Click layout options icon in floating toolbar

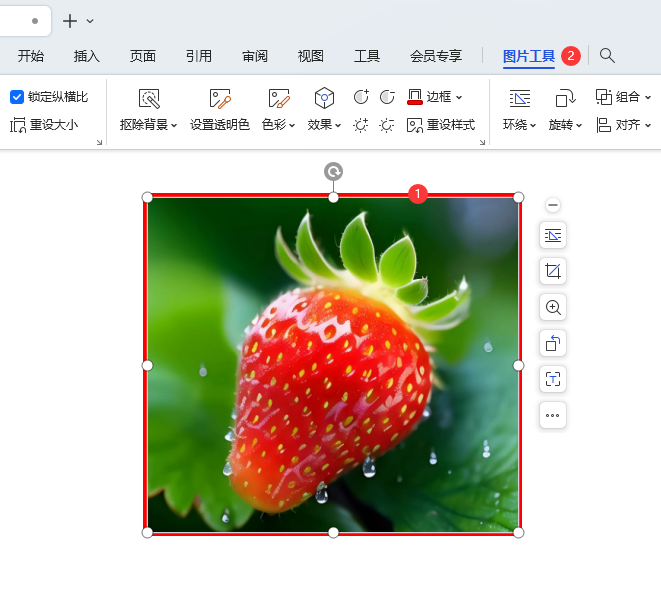[553, 235]
